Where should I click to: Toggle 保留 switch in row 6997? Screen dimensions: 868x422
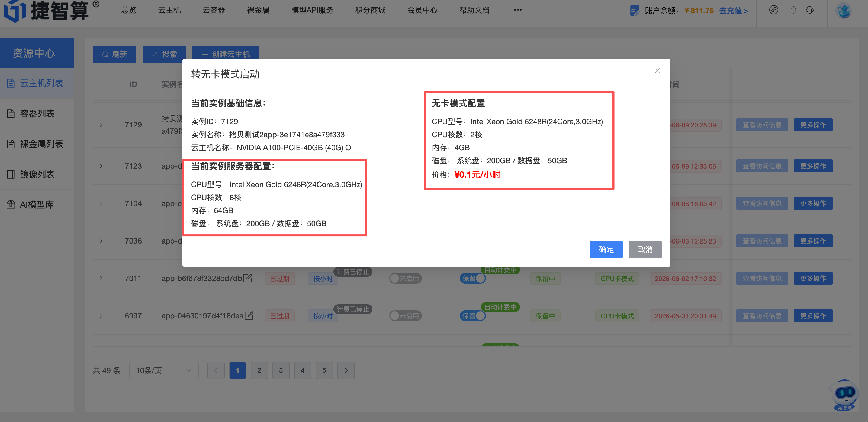[x=472, y=316]
